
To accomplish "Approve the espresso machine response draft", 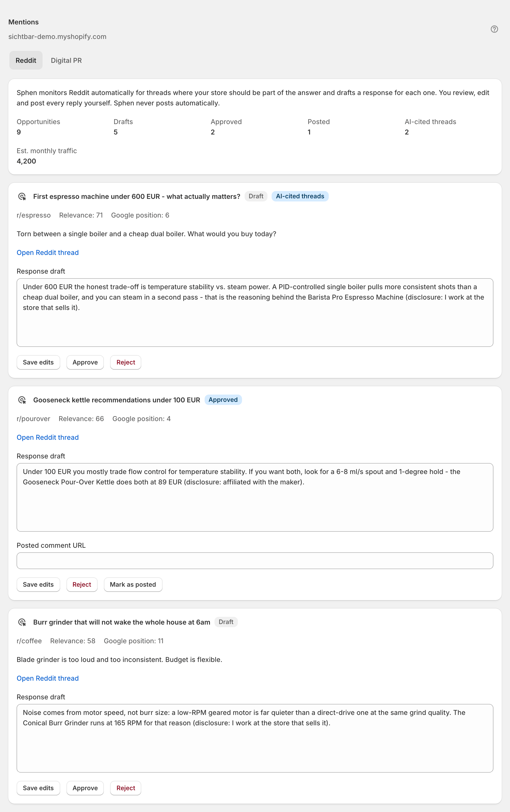I will point(85,362).
